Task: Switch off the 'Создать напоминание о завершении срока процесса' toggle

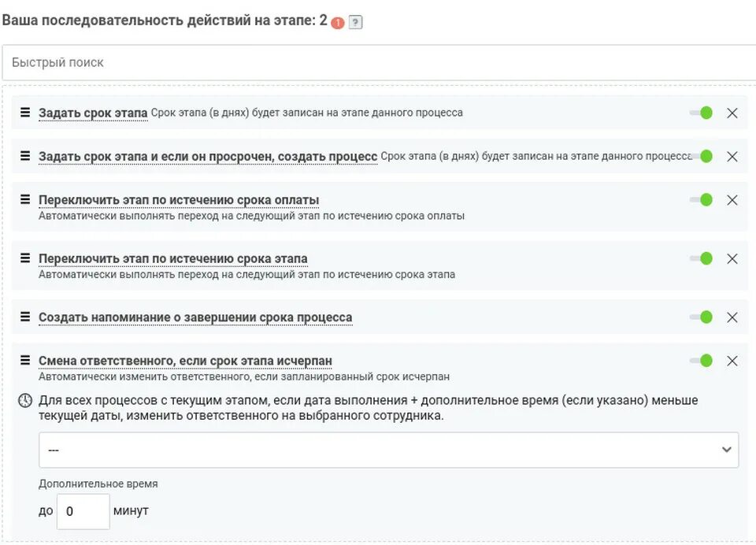Action: tap(701, 317)
